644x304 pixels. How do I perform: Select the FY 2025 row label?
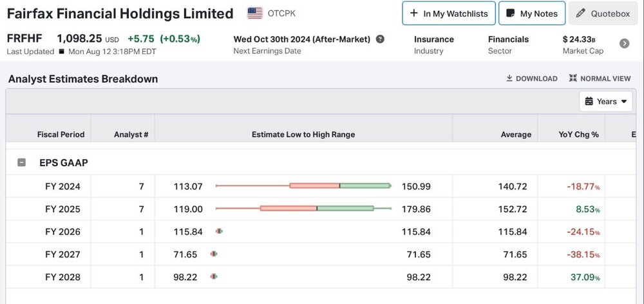[63, 209]
